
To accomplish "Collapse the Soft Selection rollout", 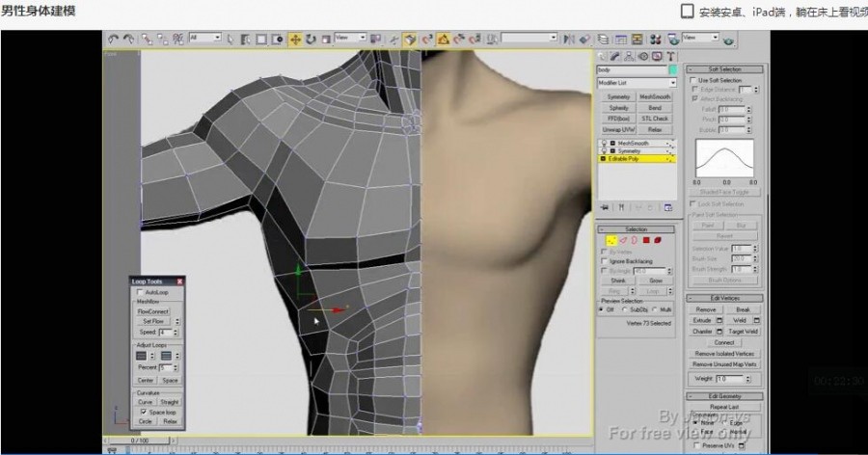I will 725,69.
